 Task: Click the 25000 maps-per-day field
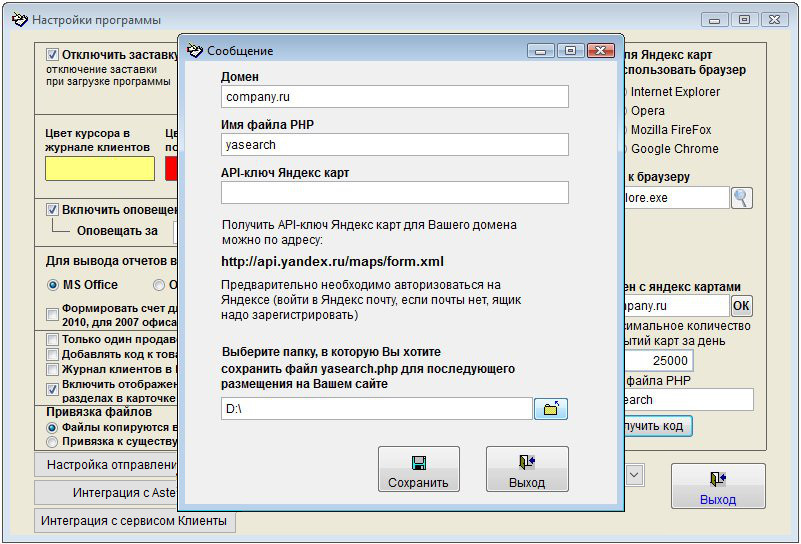pos(658,361)
